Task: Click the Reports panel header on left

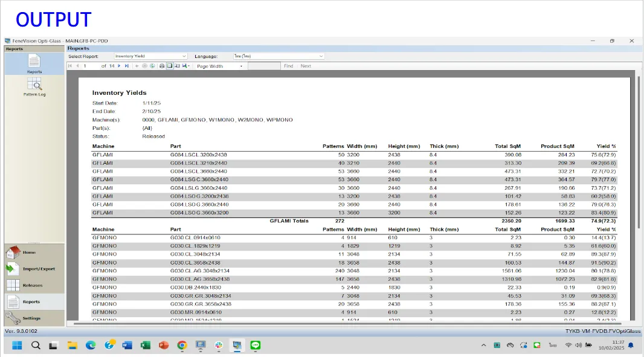Action: [x=34, y=48]
